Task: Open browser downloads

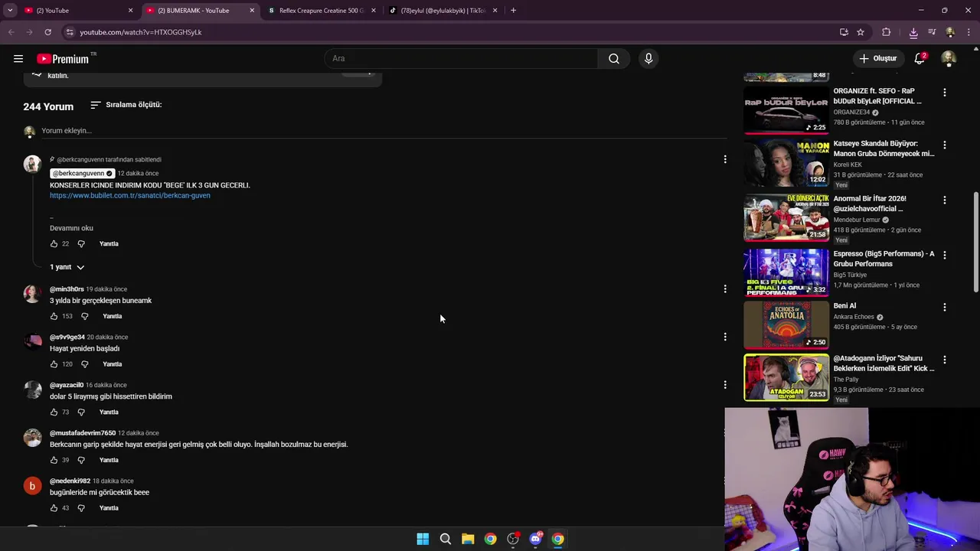Action: click(x=913, y=32)
